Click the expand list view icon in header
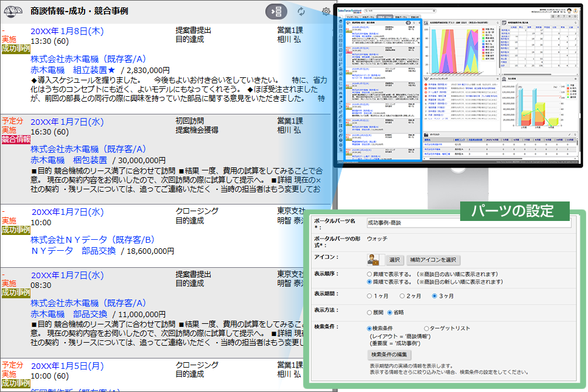 276,11
